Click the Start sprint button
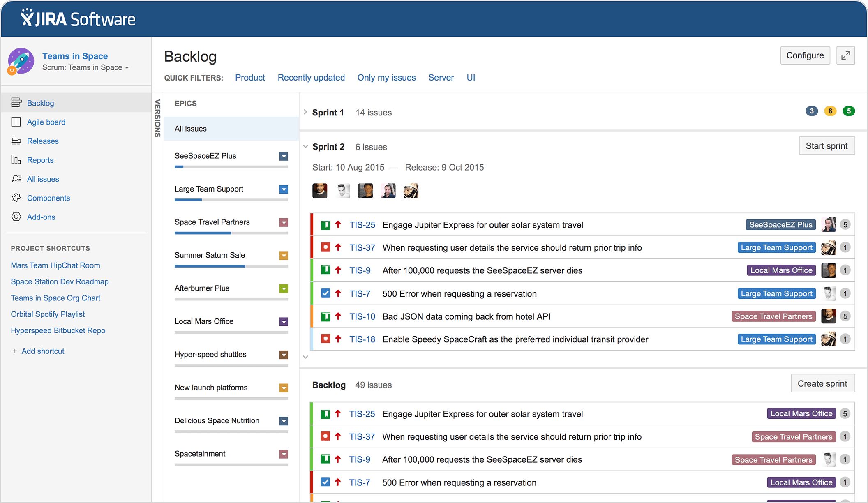 827,146
